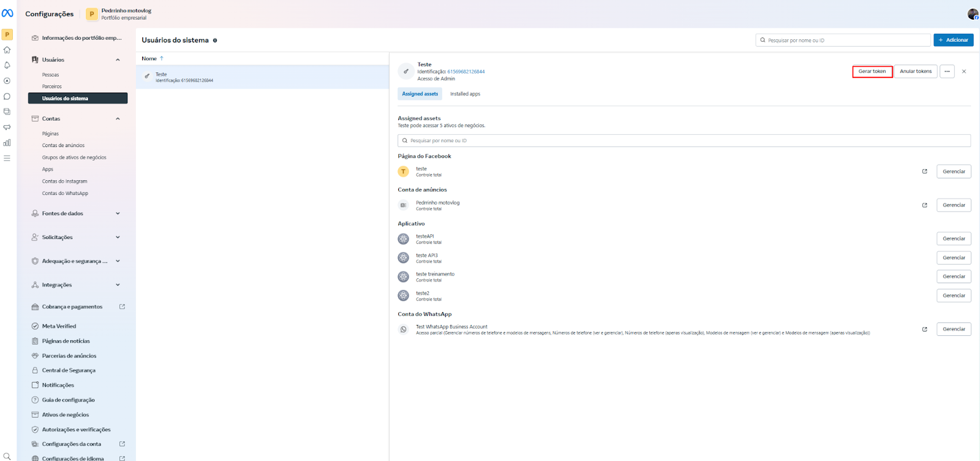Expand the Fontes de dados section
The height and width of the screenshot is (461, 980).
point(118,214)
